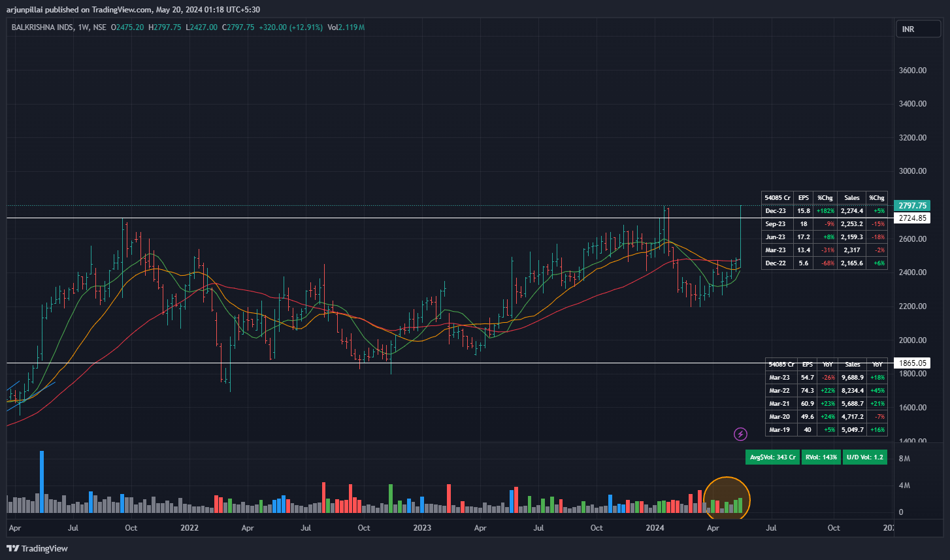Click the 2024 time axis label
Image resolution: width=950 pixels, height=560 pixels.
(655, 527)
